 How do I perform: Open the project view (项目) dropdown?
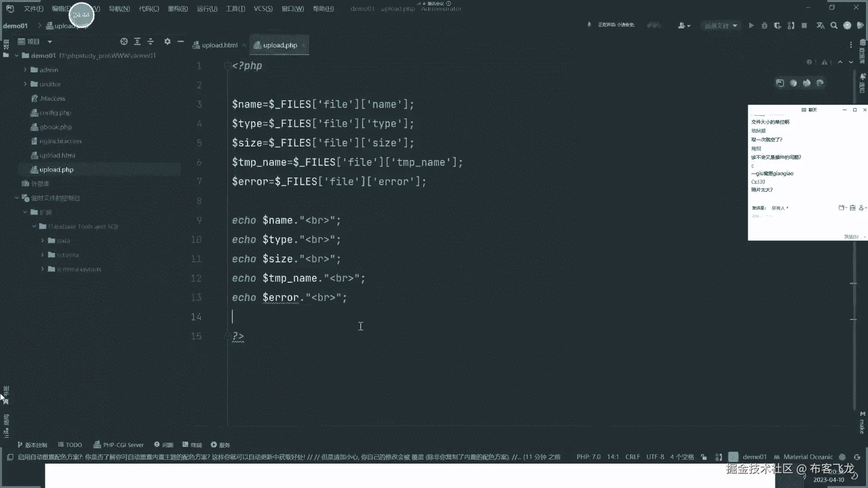click(x=50, y=42)
